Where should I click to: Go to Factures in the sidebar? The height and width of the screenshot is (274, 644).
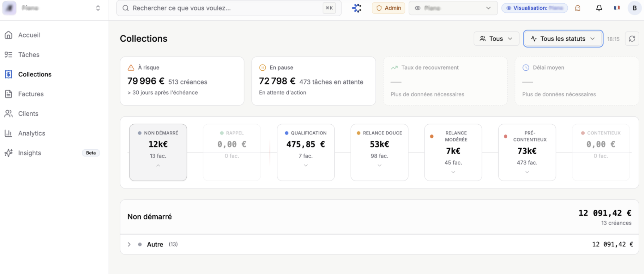click(31, 94)
